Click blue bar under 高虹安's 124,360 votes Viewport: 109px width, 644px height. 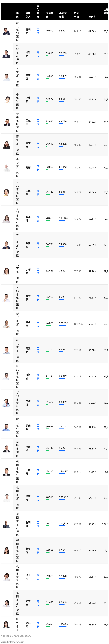(x=63, y=626)
